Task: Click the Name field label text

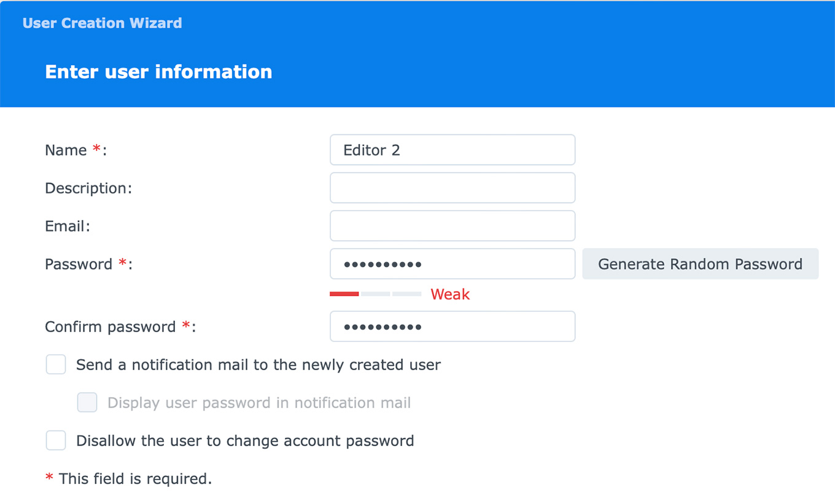Action: 66,150
